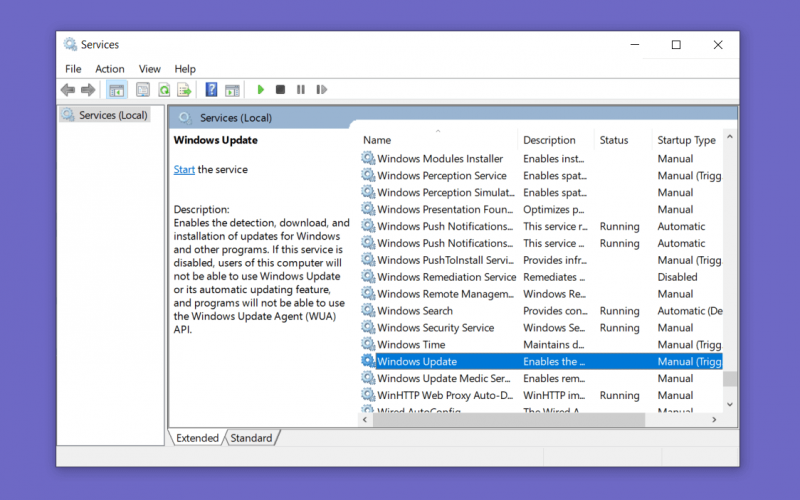The width and height of the screenshot is (800, 500).
Task: Pause the service with the pause icon
Action: point(301,90)
